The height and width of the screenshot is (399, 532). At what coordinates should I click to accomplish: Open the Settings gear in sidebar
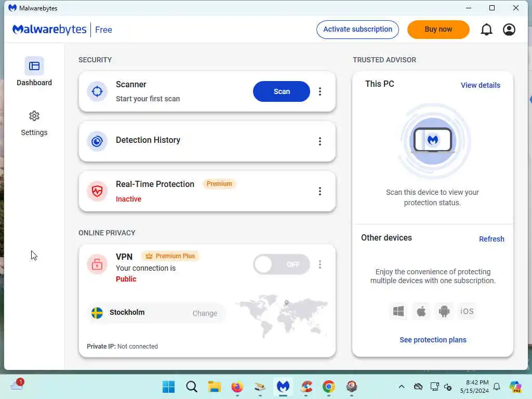34,124
